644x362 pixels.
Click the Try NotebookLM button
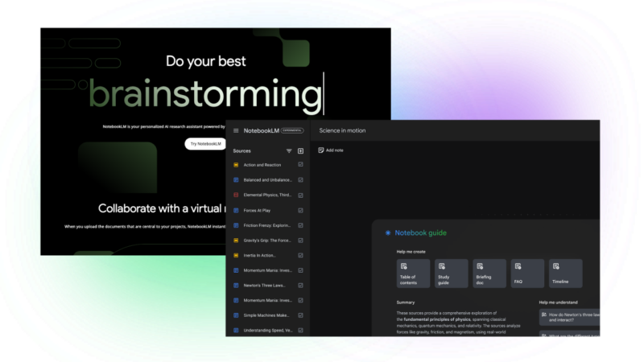click(205, 144)
